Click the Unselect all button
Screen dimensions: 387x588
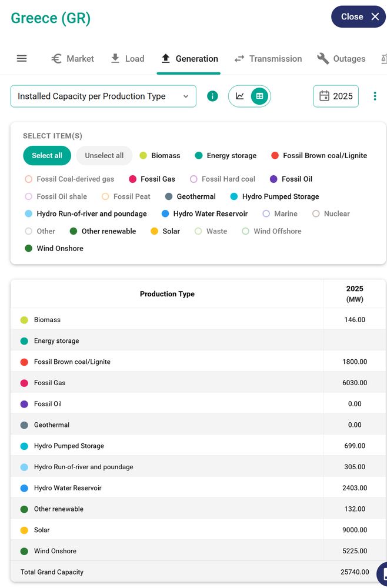click(104, 156)
